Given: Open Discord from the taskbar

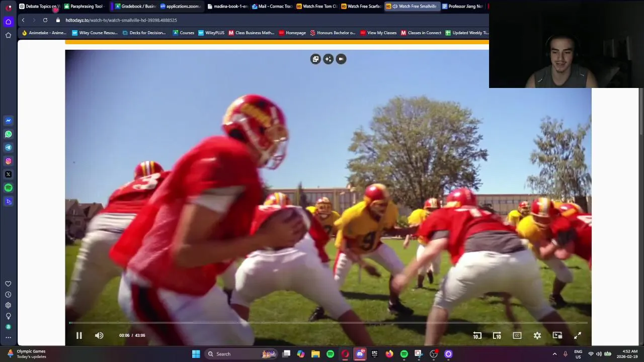Looking at the screenshot, I should (x=360, y=354).
